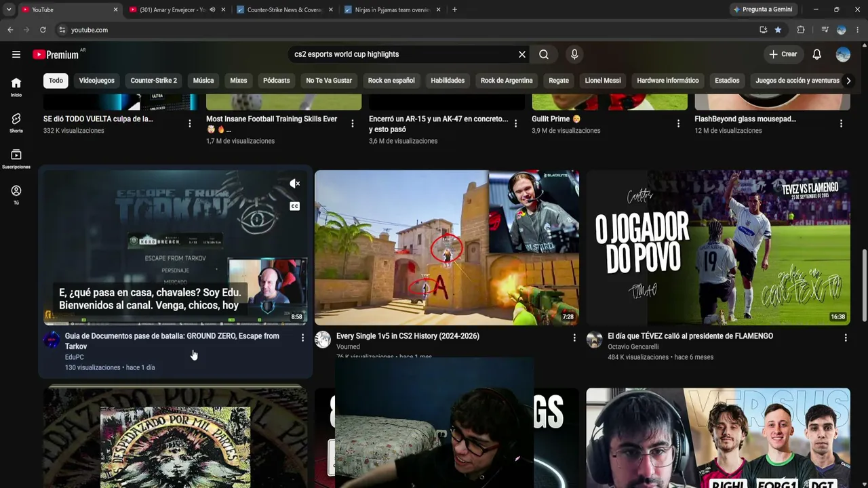The width and height of the screenshot is (868, 488).
Task: Open the Chrome profile avatar
Action: 842,30
